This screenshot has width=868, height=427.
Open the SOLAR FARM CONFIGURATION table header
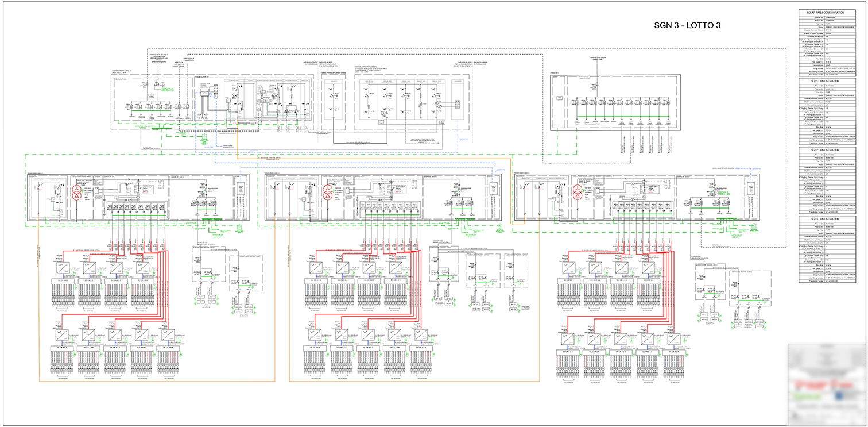coord(829,13)
